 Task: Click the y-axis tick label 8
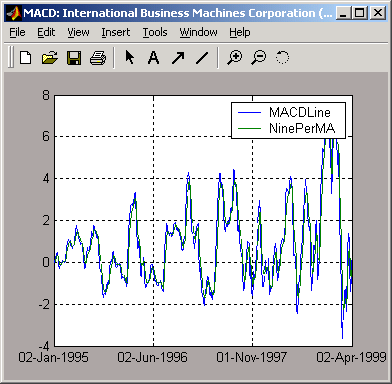(46, 95)
